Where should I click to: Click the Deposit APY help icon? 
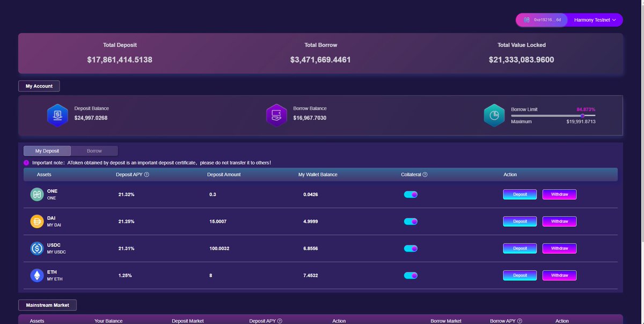click(147, 175)
